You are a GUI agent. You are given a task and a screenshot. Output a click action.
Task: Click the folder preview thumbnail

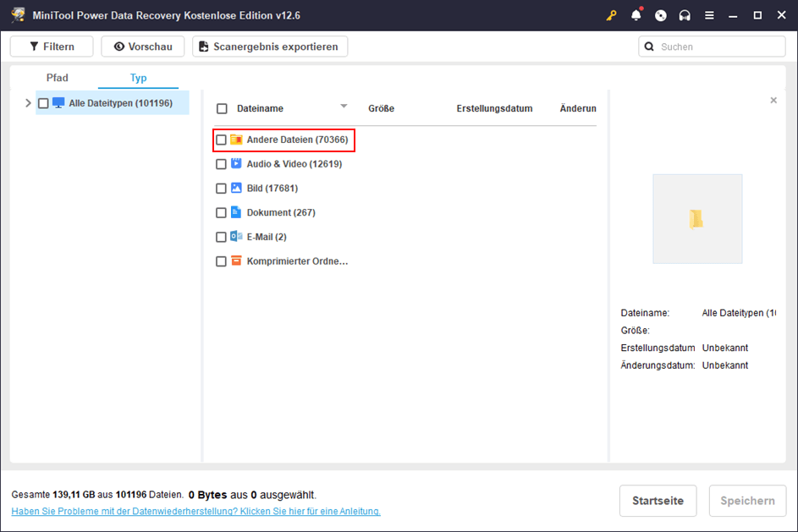[x=697, y=219]
